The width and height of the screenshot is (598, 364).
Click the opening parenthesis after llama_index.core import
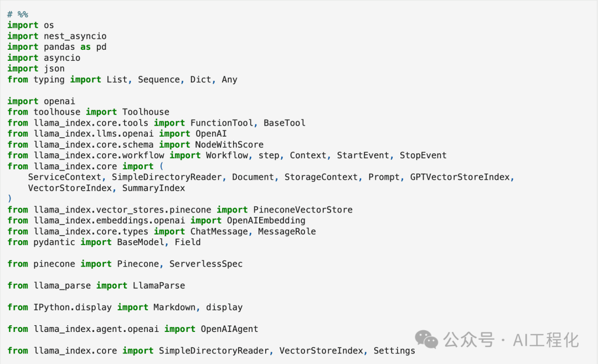pyautogui.click(x=161, y=167)
